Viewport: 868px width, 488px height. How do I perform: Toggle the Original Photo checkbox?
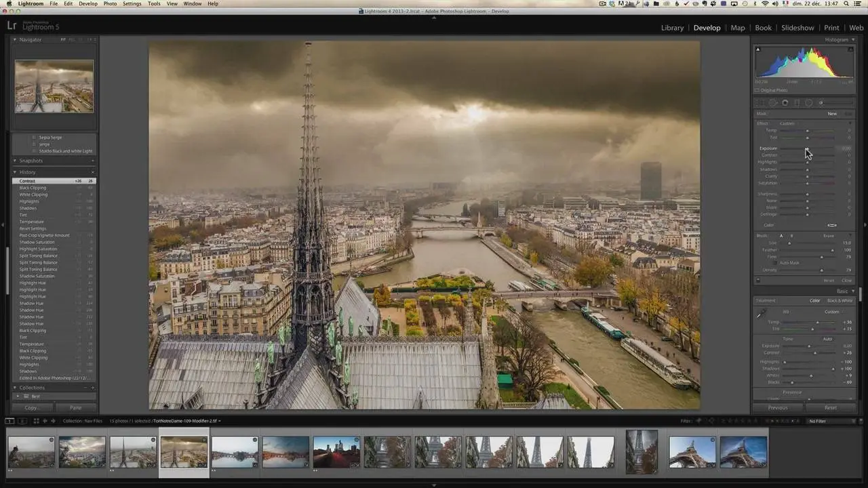(x=757, y=90)
